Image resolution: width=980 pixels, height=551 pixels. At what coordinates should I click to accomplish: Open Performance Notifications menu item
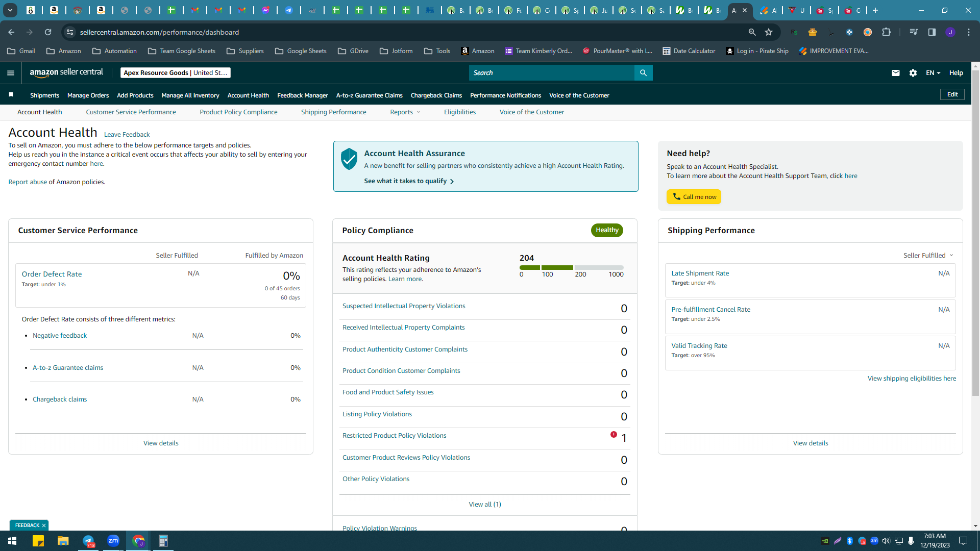pos(505,95)
